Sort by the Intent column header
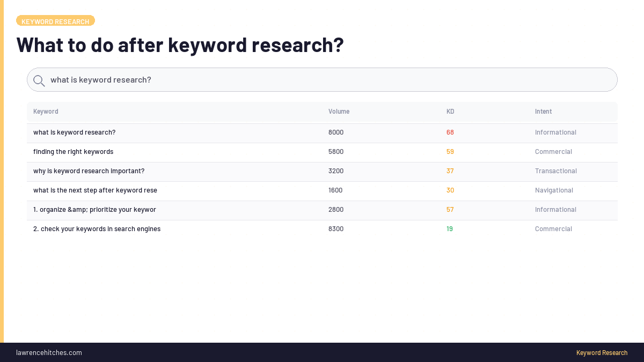This screenshot has width=644, height=362. coord(543,111)
